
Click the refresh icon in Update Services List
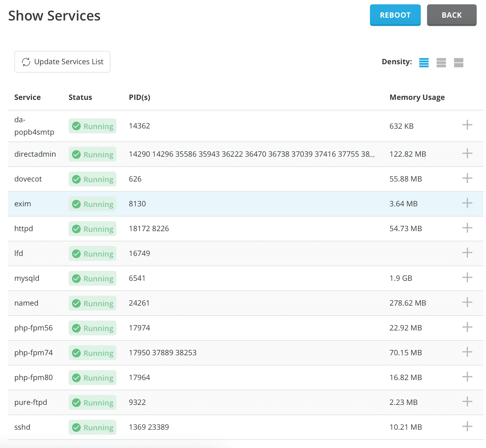[x=26, y=62]
